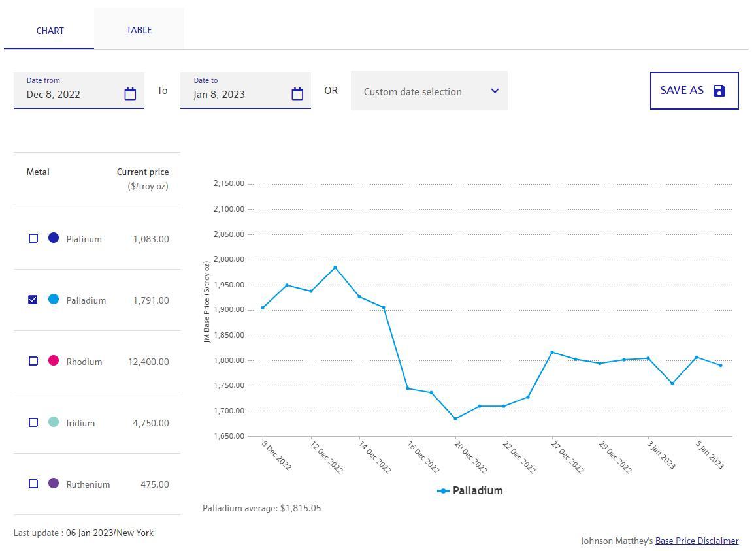
Task: Uncheck the Palladium checkbox
Action: pos(33,300)
